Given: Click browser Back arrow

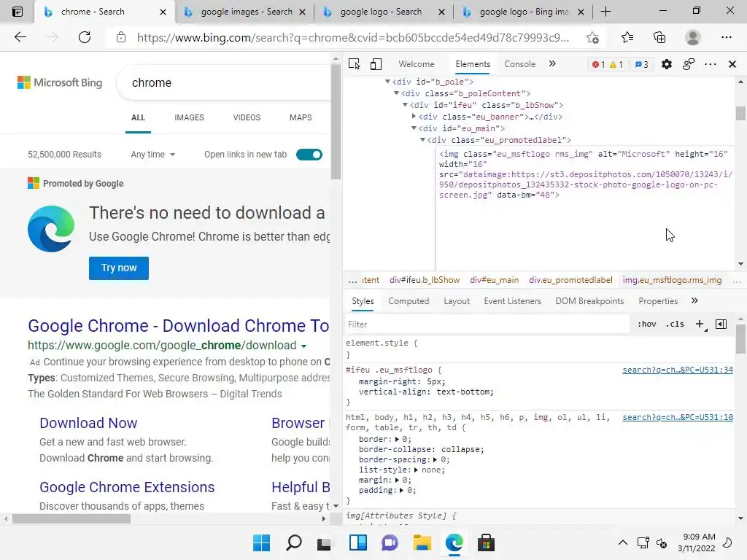Looking at the screenshot, I should [x=20, y=37].
